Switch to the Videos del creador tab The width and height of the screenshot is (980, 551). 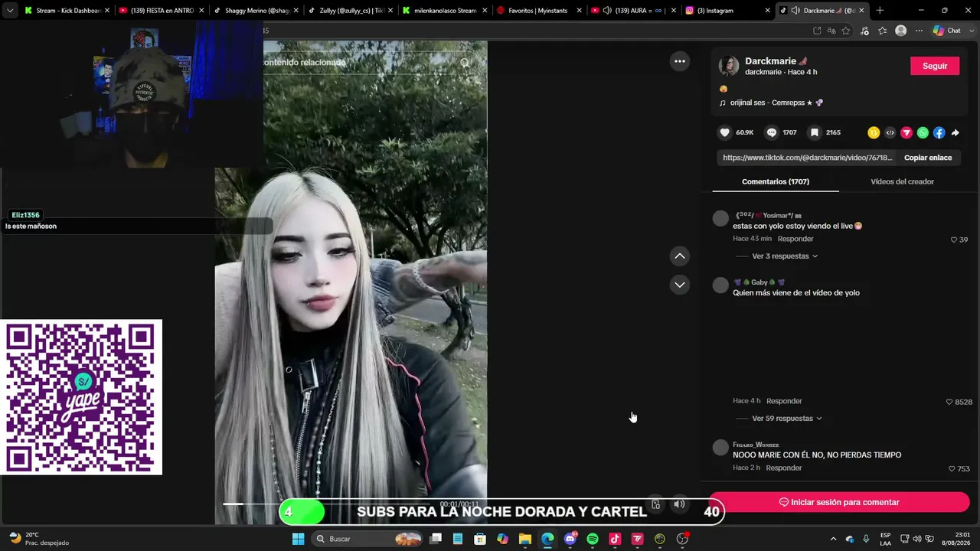[x=902, y=181]
